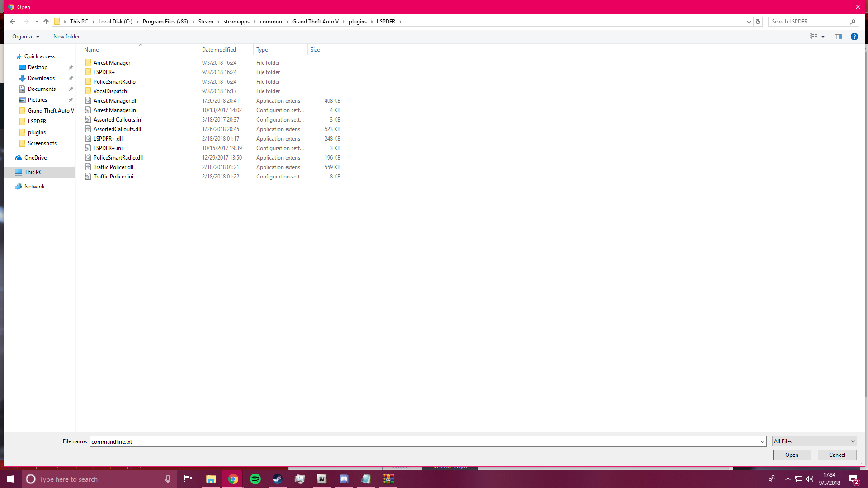Open Discord from the taskbar
The width and height of the screenshot is (868, 488).
click(344, 479)
